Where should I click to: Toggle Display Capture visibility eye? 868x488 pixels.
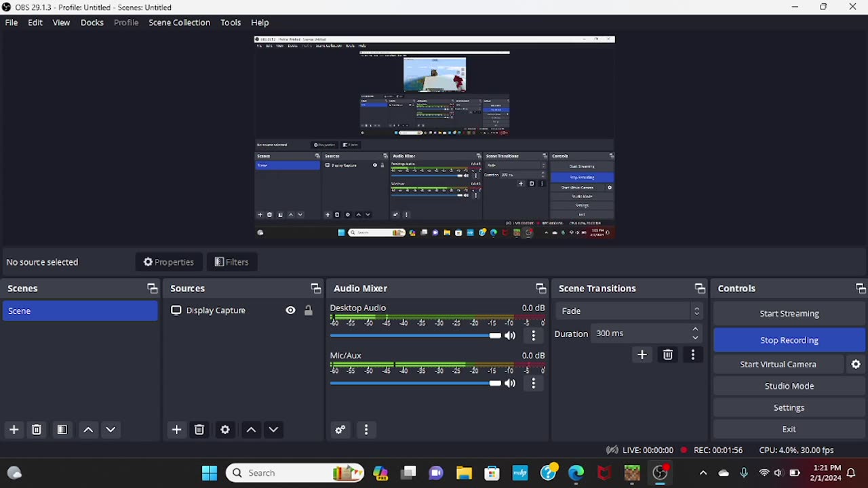pyautogui.click(x=290, y=310)
